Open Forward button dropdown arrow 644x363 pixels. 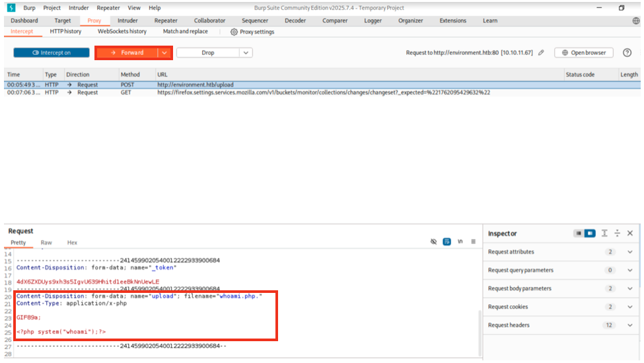click(x=164, y=53)
